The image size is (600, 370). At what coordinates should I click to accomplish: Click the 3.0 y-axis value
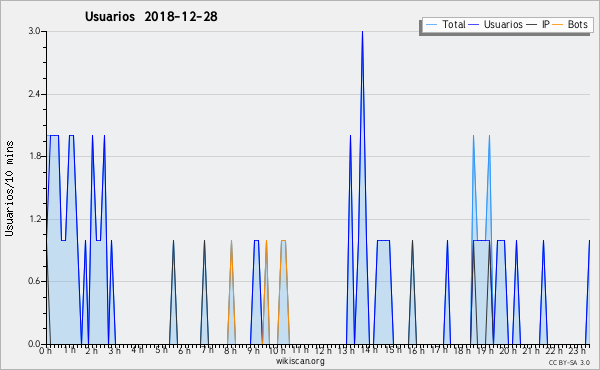[34, 31]
